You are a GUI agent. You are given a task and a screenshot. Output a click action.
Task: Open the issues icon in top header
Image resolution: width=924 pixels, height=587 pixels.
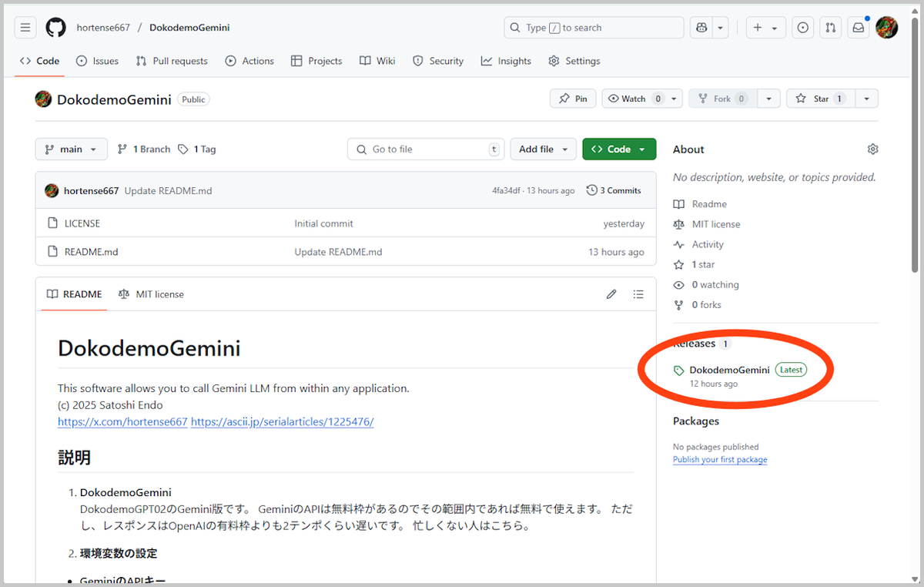pos(803,28)
